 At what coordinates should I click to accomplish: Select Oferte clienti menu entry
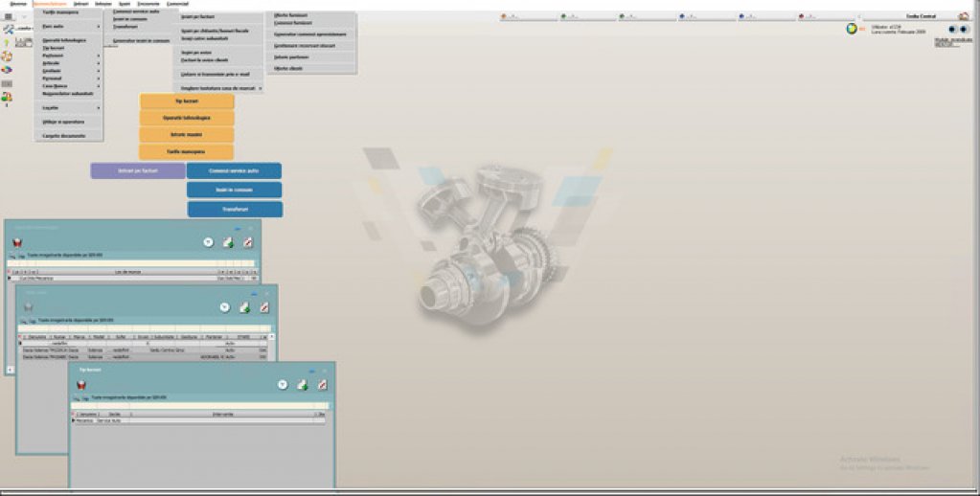(288, 68)
